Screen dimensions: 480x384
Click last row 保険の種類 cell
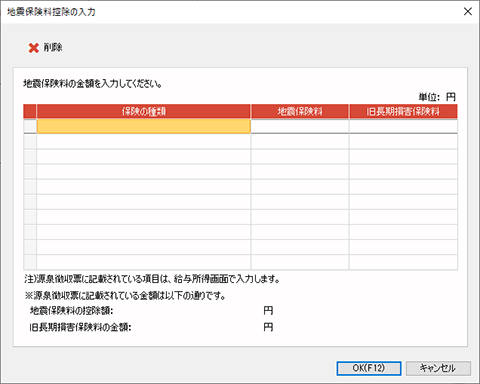click(x=144, y=262)
